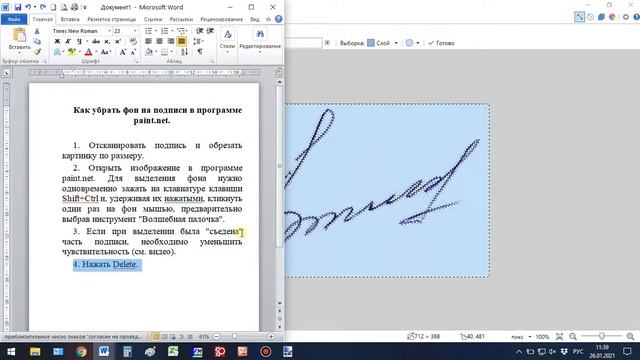The height and width of the screenshot is (360, 640).
Task: Apply the red font color button
Action: [88, 52]
